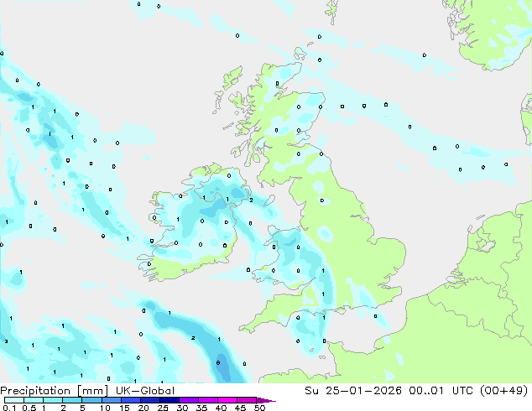
Task: Select the 45–50 mm legend color swatch
Action: (x=247, y=400)
